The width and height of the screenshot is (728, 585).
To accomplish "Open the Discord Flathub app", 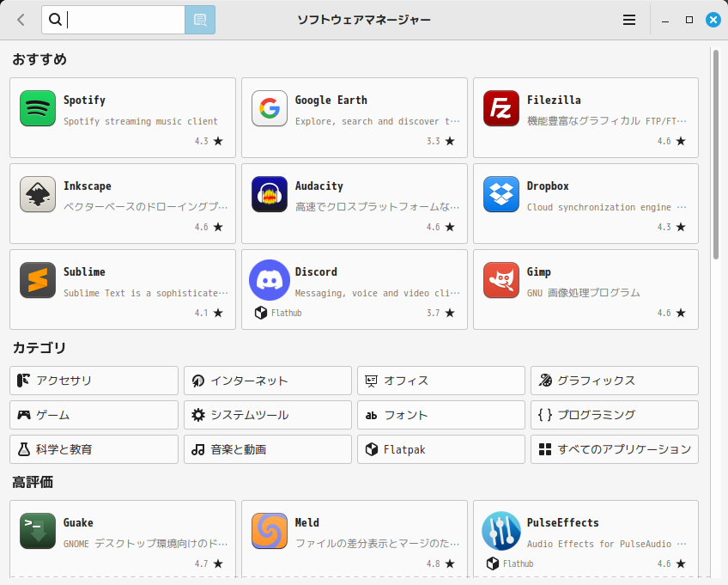I will tap(354, 289).
